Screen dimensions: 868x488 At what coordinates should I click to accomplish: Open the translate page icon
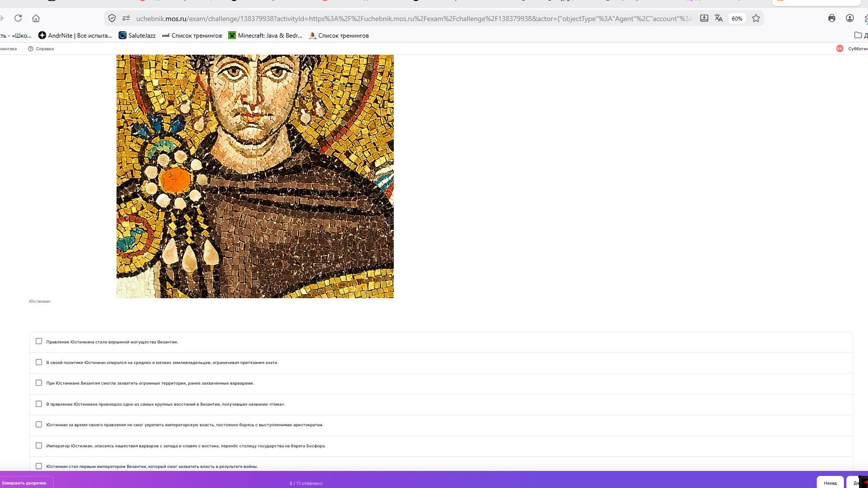point(719,18)
